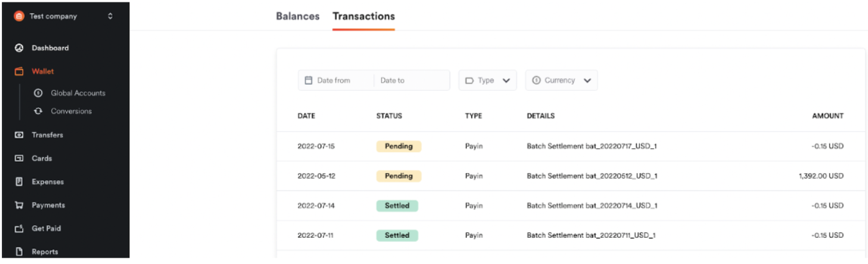
Task: Go to the Conversions page
Action: (x=71, y=111)
